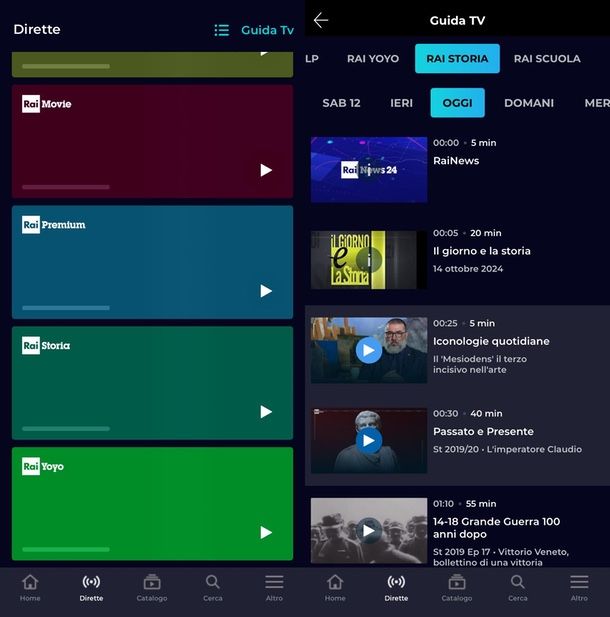610x617 pixels.
Task: Show info for Il giorno e la storia
Action: click(369, 260)
